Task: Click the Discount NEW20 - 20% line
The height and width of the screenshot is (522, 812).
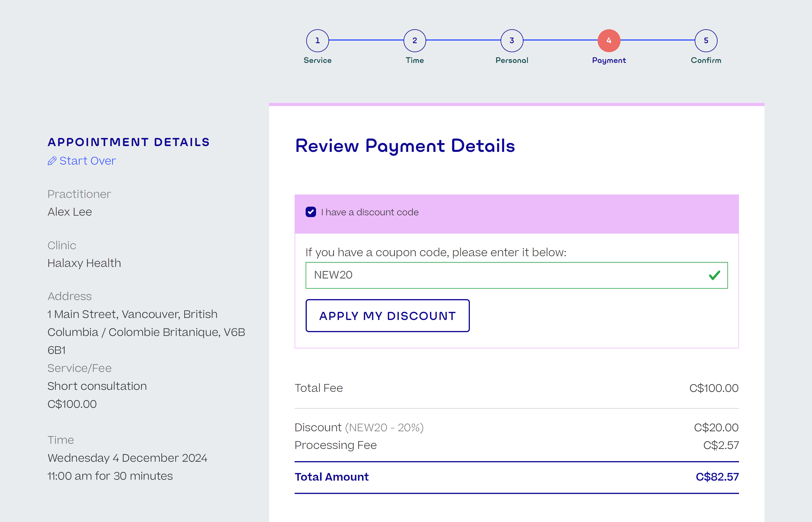Action: coord(517,428)
